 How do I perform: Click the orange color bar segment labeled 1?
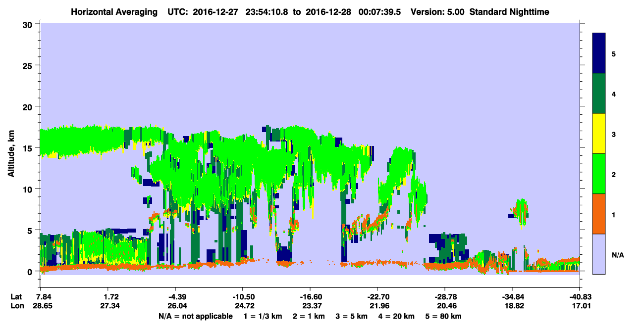tap(599, 214)
